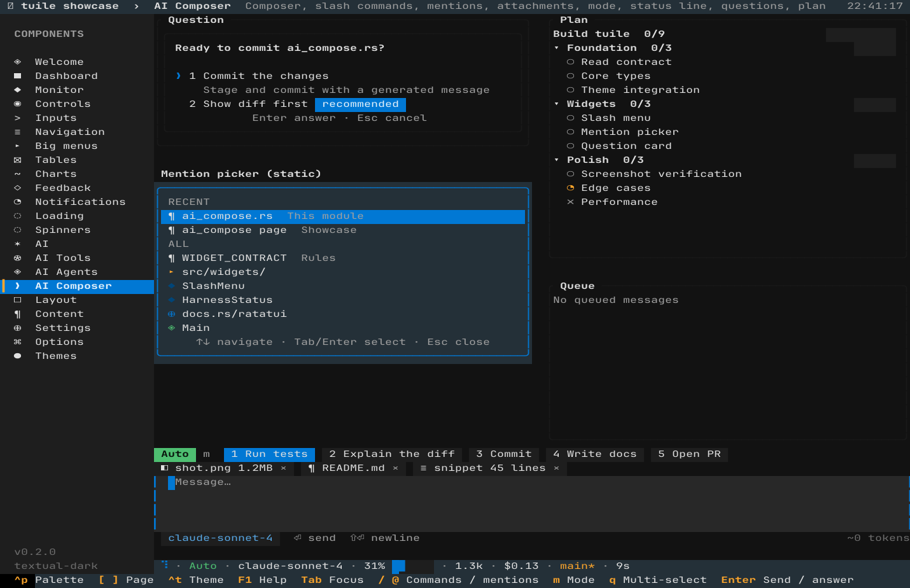Switch the Auto mode badge
This screenshot has height=588, width=910.
(175, 454)
